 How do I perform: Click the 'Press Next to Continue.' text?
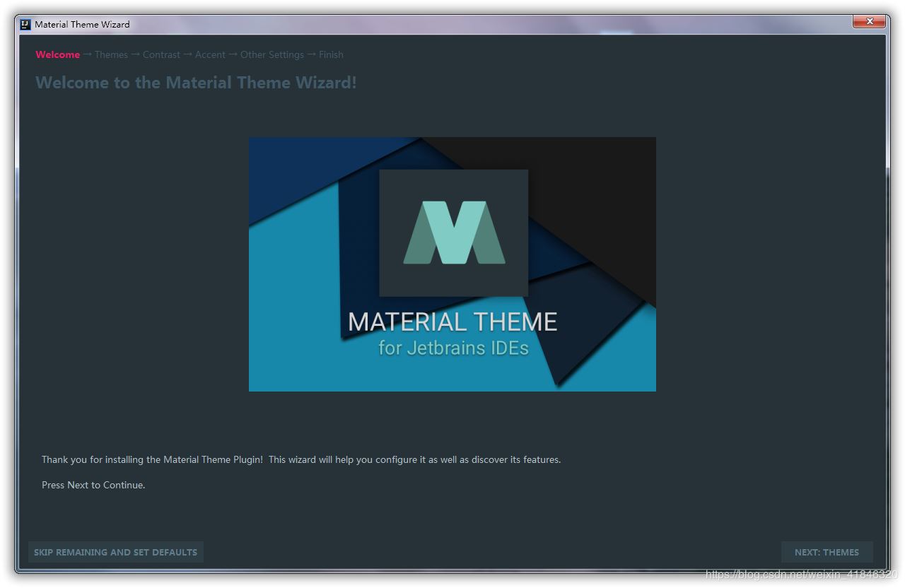point(93,485)
